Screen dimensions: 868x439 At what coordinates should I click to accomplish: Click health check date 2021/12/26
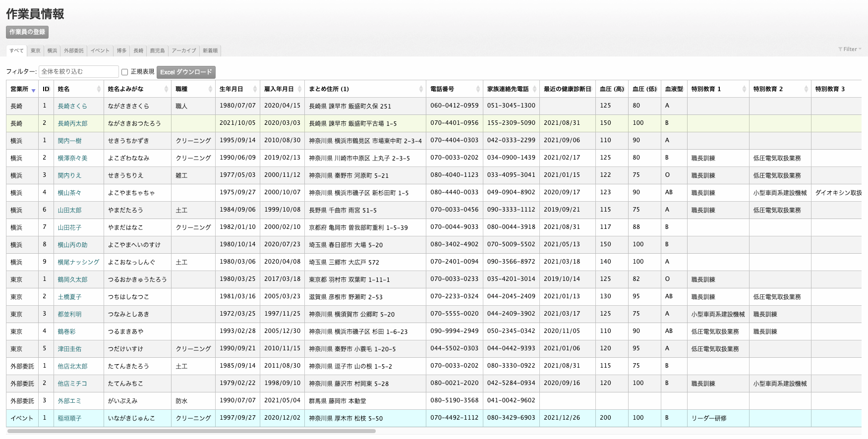(562, 418)
